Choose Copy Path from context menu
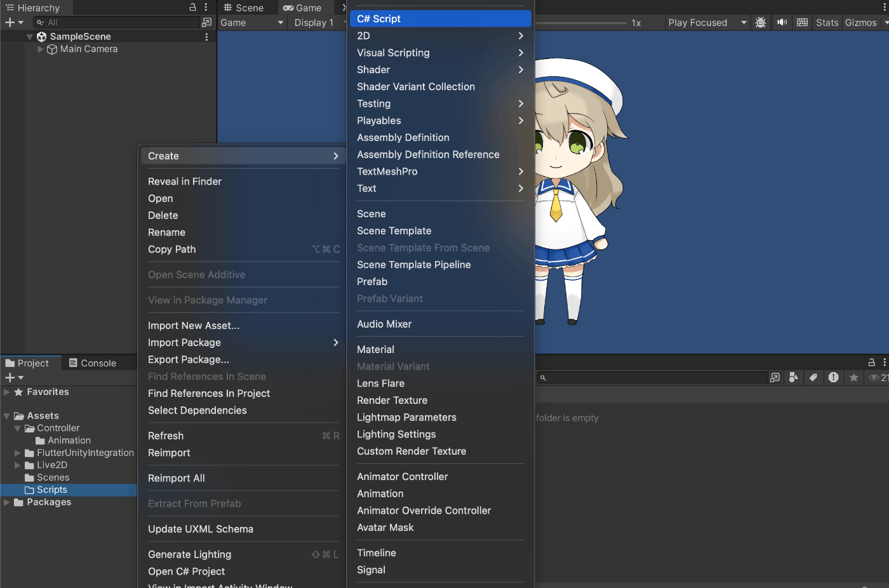The image size is (889, 588). [243, 250]
